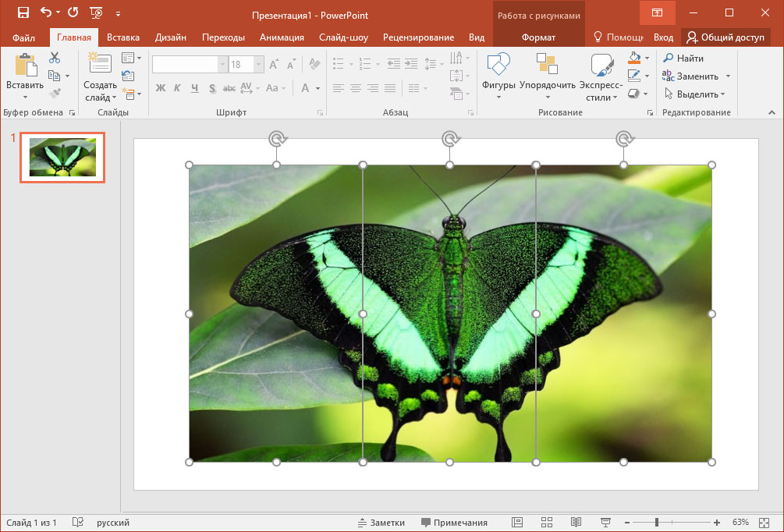
Task: Switch to the Анимация tab
Action: (282, 37)
